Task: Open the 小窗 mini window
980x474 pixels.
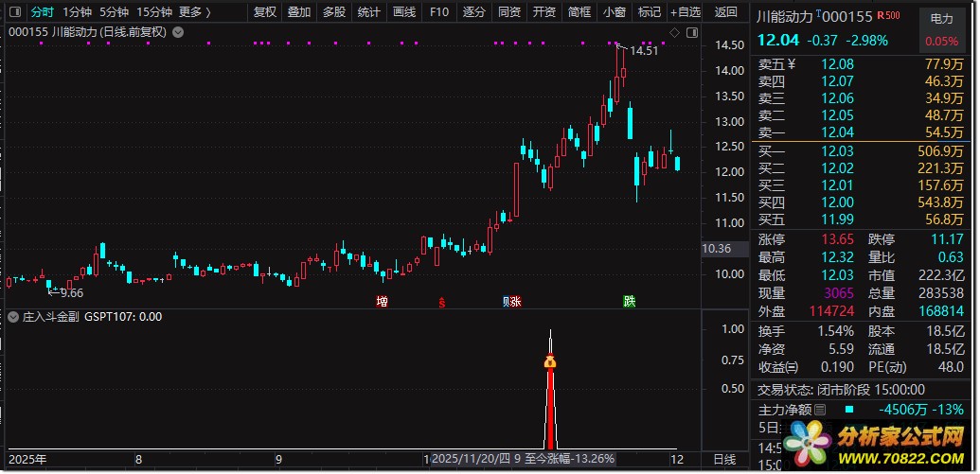Action: 615,12
